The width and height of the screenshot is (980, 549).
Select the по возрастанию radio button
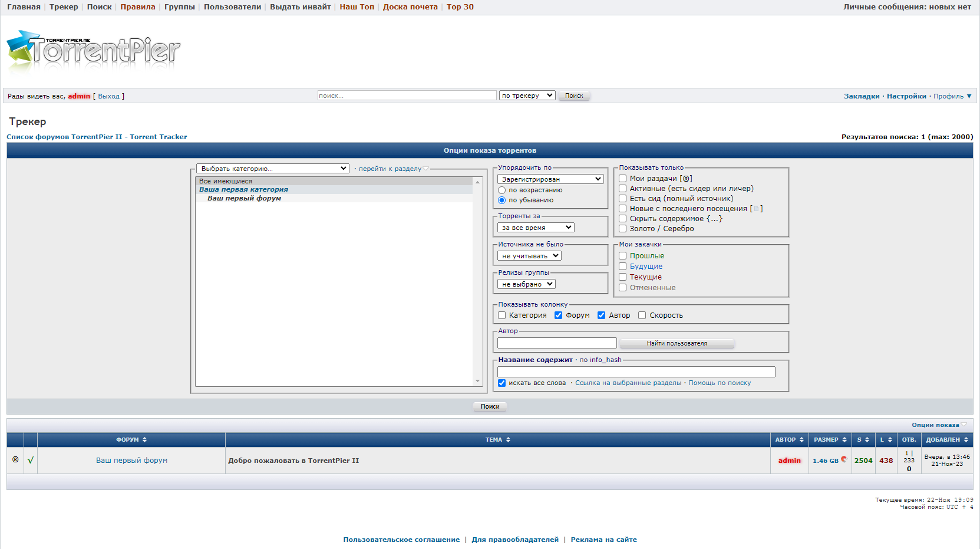(x=502, y=190)
